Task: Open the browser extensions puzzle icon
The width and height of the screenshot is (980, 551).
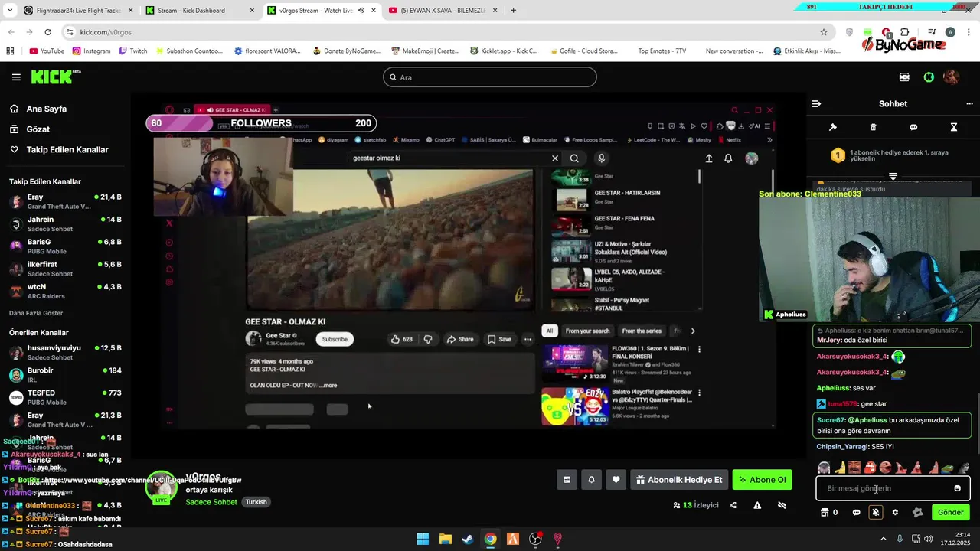Action: pos(905,32)
